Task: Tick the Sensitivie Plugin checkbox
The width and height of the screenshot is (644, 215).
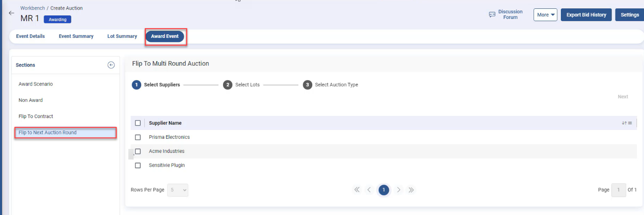Action: [138, 165]
